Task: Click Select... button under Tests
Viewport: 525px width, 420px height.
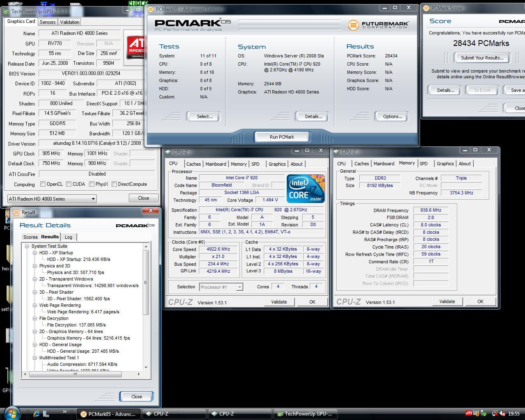Action: 204,116
